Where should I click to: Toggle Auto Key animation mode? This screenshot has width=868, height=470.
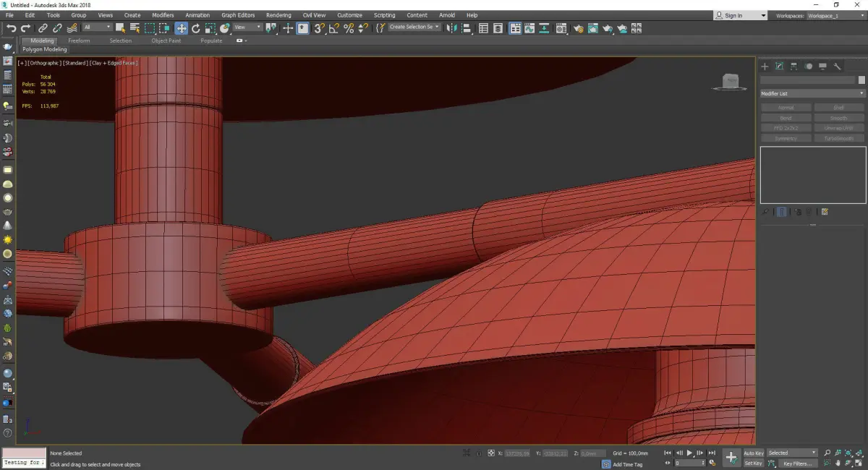coord(753,453)
